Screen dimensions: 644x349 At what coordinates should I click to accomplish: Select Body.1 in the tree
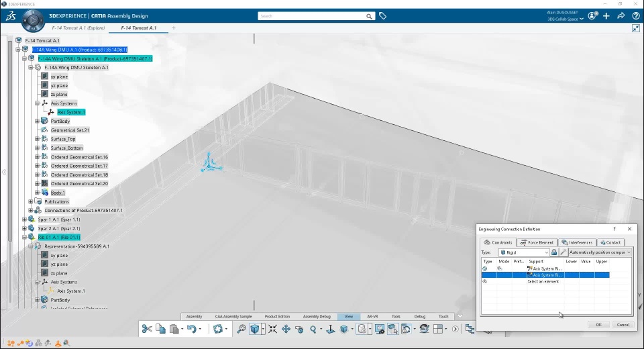point(58,193)
